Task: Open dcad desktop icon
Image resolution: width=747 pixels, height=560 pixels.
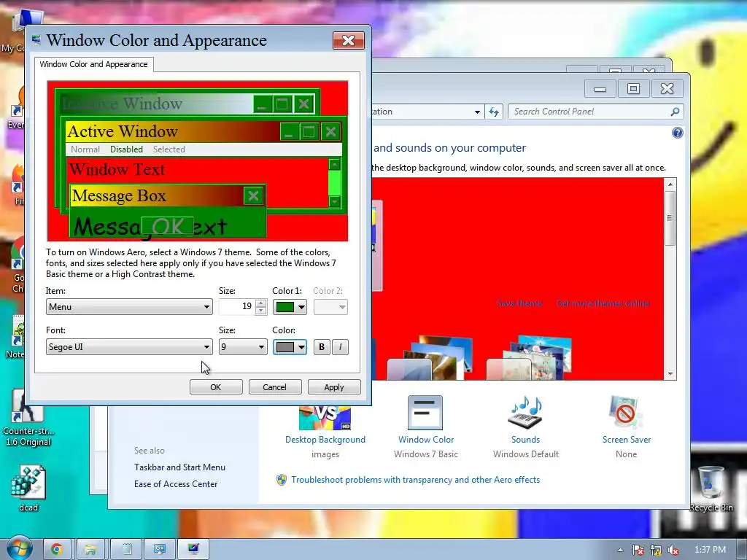Action: pyautogui.click(x=28, y=489)
